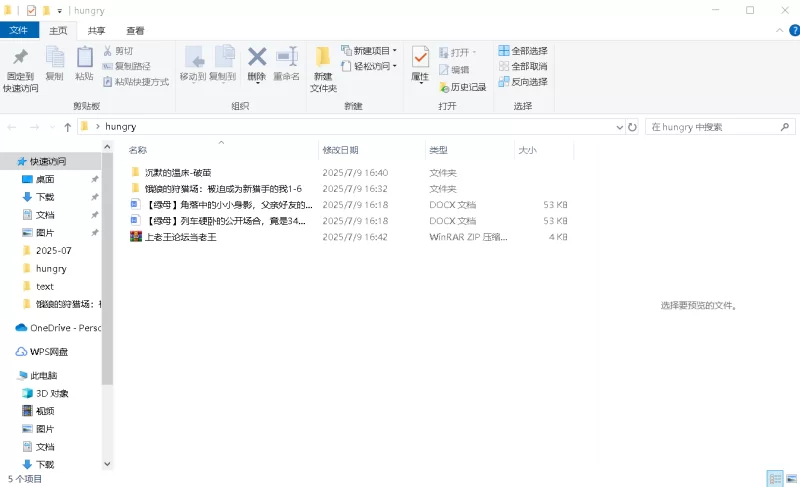Expand New item (新建项目) dropdown
Screen dimensions: 800x487
394,50
